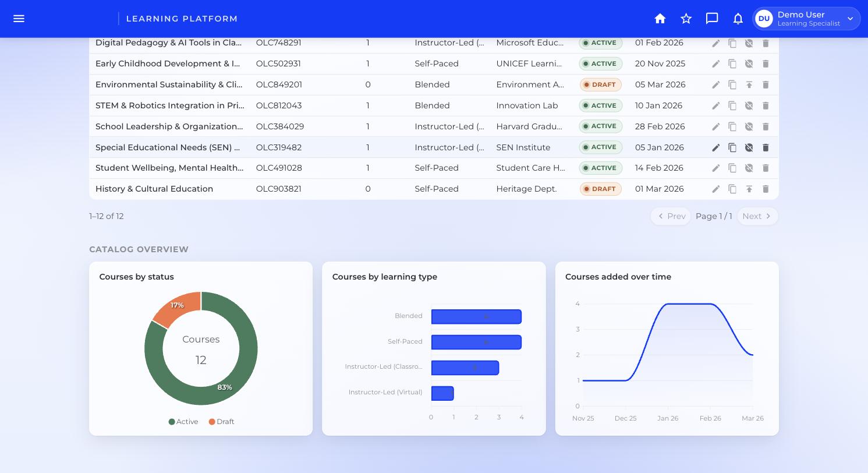Select the Self-Paced bar in learning type chart
Screen dimensions: 868x473
point(476,342)
